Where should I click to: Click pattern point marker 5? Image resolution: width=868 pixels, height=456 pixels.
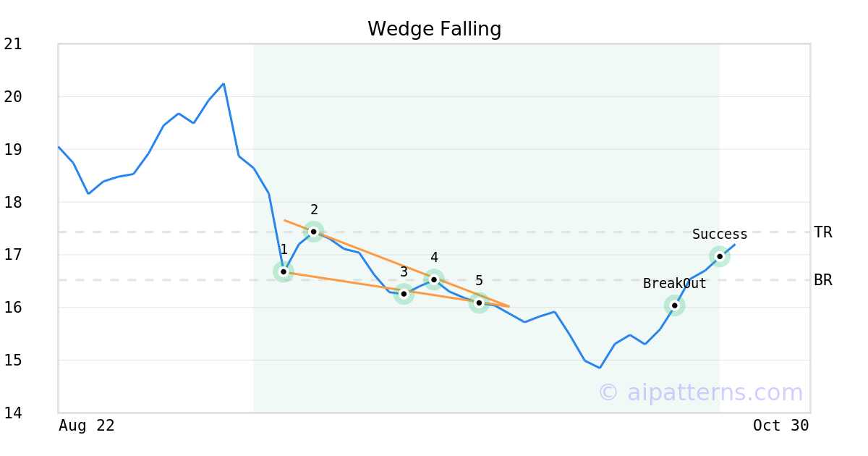click(479, 303)
